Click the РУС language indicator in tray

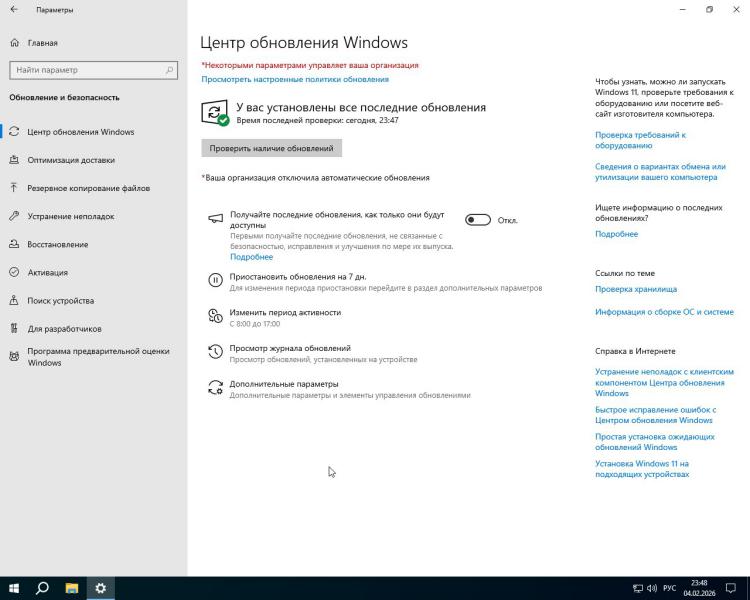(x=670, y=588)
